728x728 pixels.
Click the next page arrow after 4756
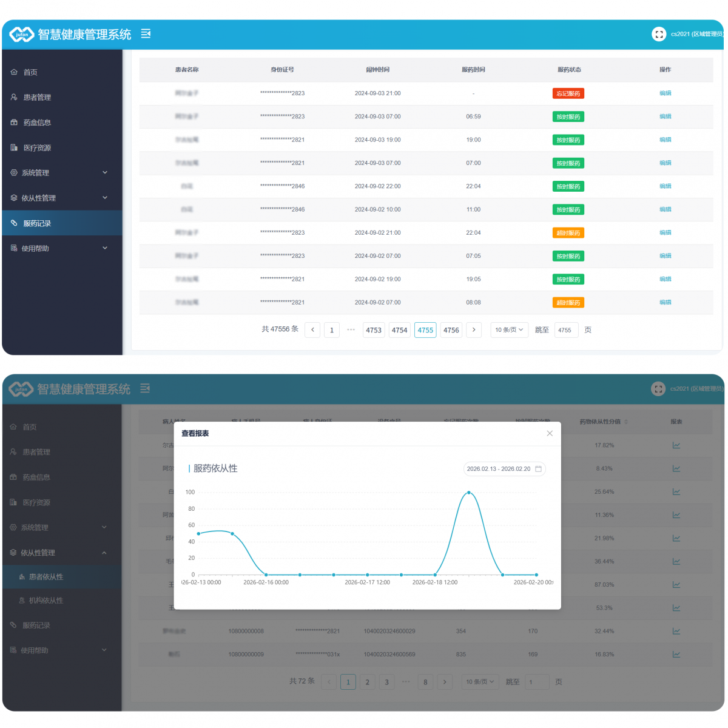coord(474,330)
